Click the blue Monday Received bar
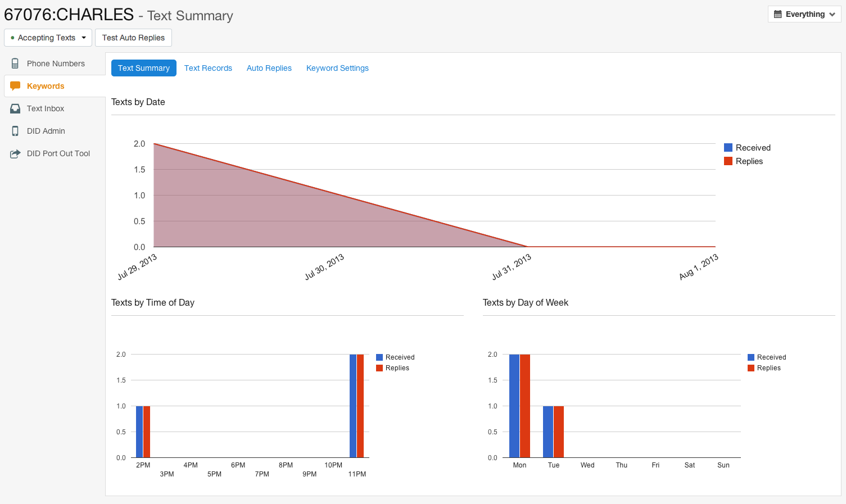 point(514,406)
